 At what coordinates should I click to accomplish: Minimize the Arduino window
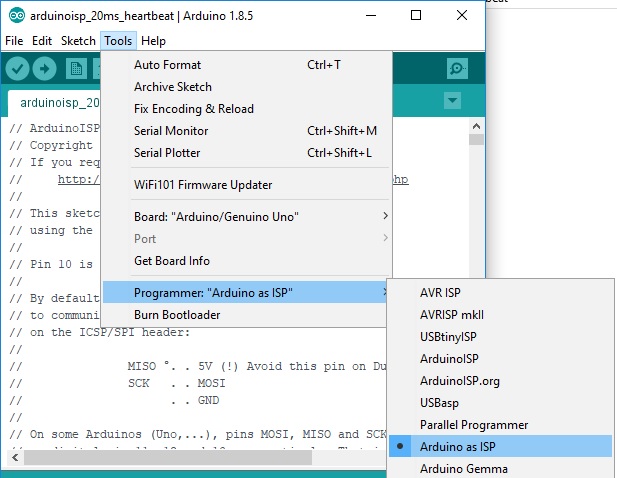point(371,16)
